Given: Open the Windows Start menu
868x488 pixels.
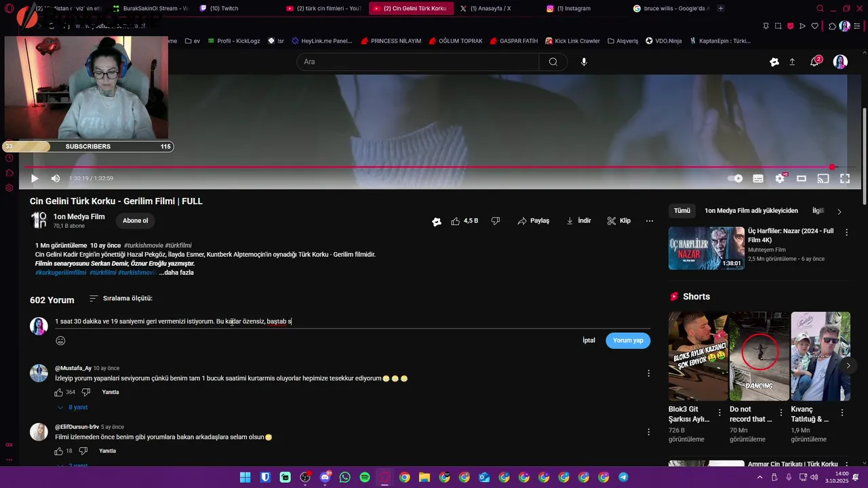Looking at the screenshot, I should tap(245, 477).
